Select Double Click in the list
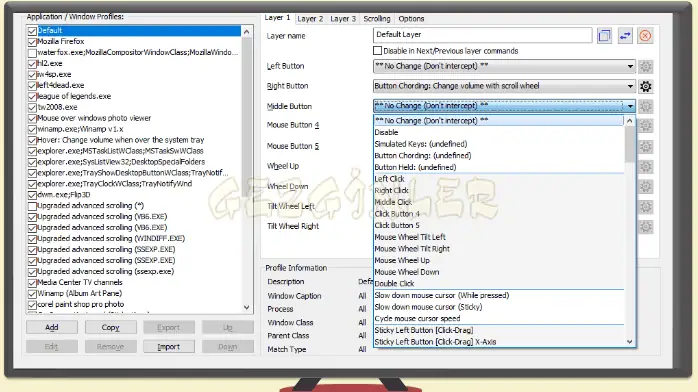This screenshot has width=698, height=392. coord(499,283)
